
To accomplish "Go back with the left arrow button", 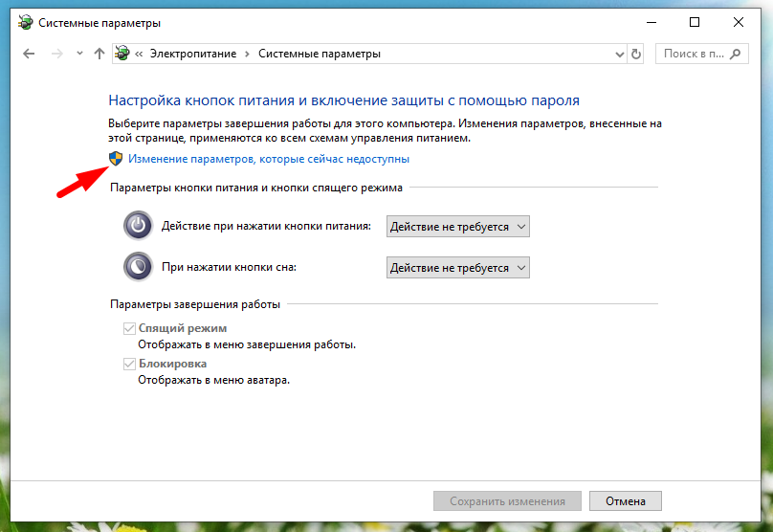I will (29, 54).
